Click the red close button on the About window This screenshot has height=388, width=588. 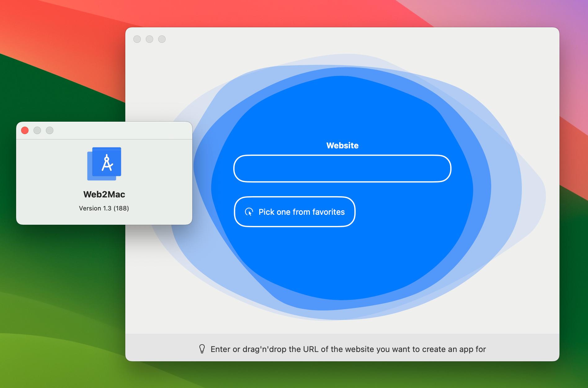coord(24,130)
